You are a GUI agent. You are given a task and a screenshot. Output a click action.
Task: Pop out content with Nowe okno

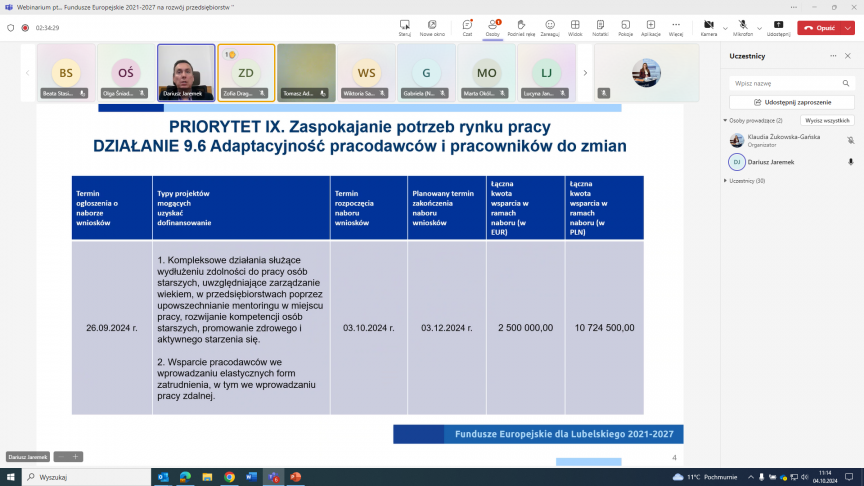pyautogui.click(x=432, y=28)
